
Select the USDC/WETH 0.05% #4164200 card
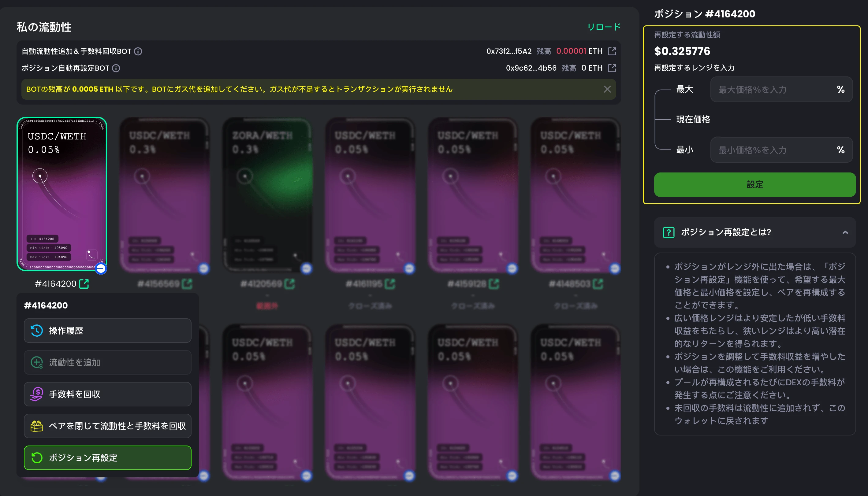tap(62, 194)
